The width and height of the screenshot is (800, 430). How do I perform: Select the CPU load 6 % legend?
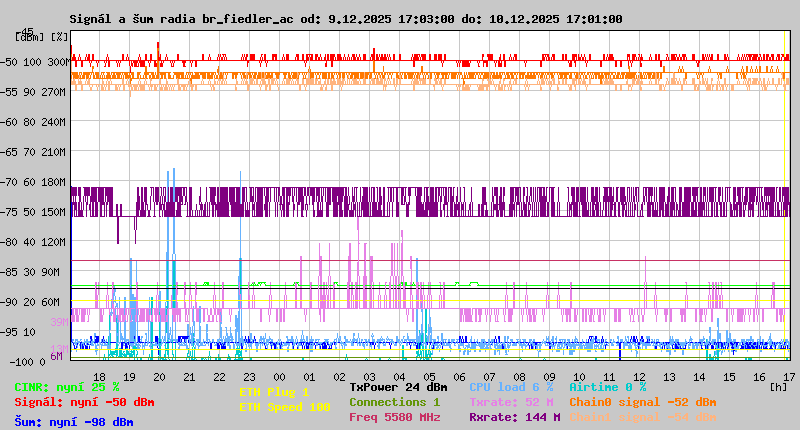coord(511,387)
